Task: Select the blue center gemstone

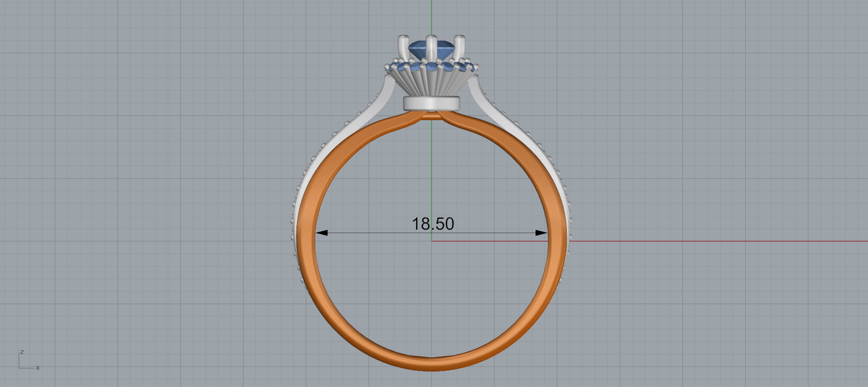Action: pos(431,50)
